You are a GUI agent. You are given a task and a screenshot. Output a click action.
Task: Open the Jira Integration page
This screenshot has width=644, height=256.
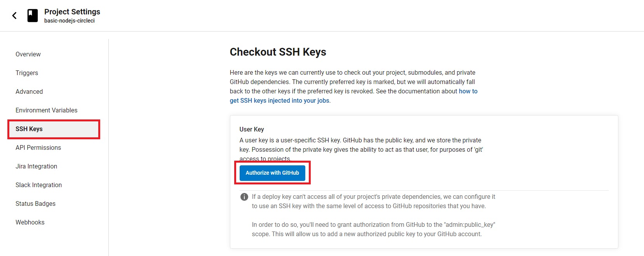36,166
